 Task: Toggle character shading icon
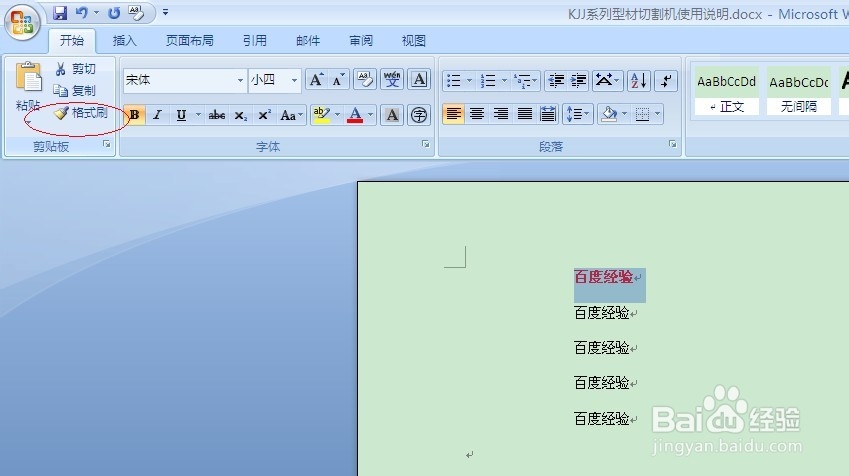pos(392,115)
